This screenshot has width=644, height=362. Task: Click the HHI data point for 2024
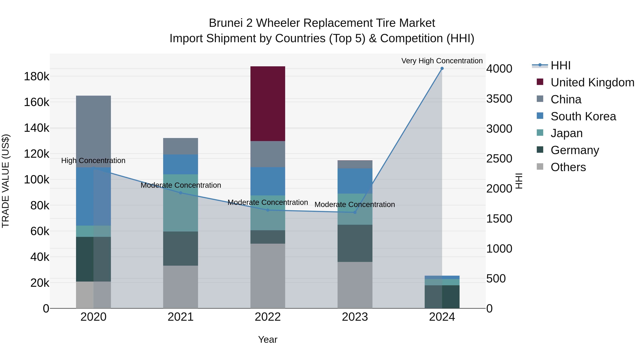[x=442, y=68]
